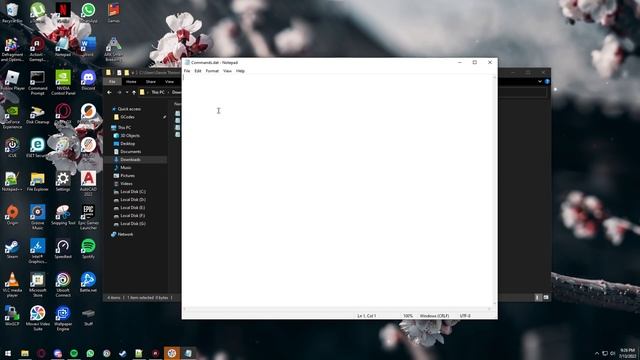Select the Netflix desktop icon
Screen dimensions: 640x360
click(x=63, y=13)
